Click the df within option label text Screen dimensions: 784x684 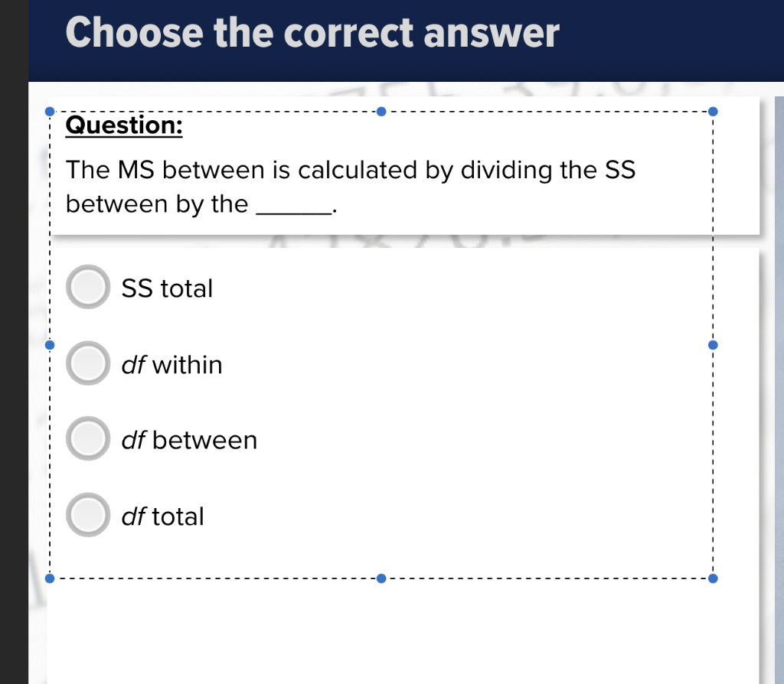tap(171, 364)
